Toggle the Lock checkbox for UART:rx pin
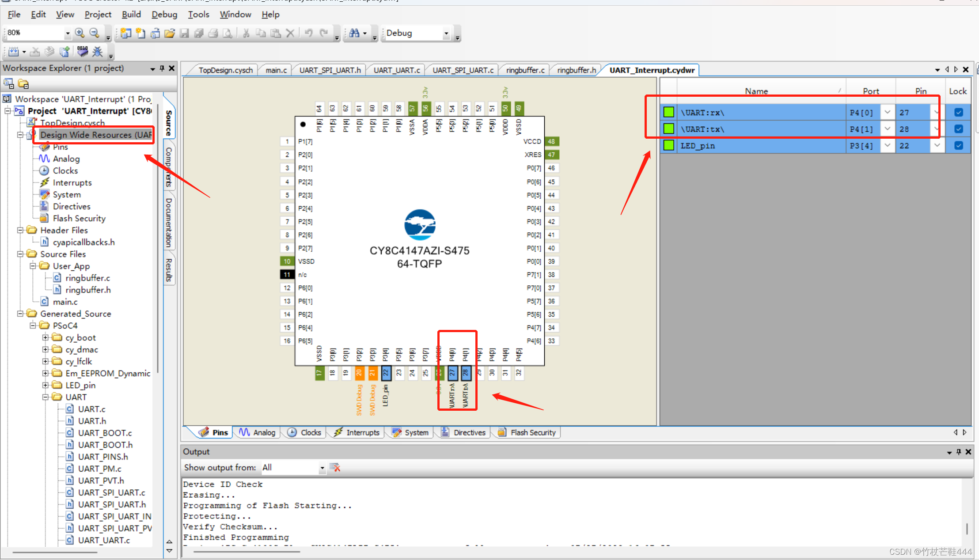979x560 pixels. 958,112
